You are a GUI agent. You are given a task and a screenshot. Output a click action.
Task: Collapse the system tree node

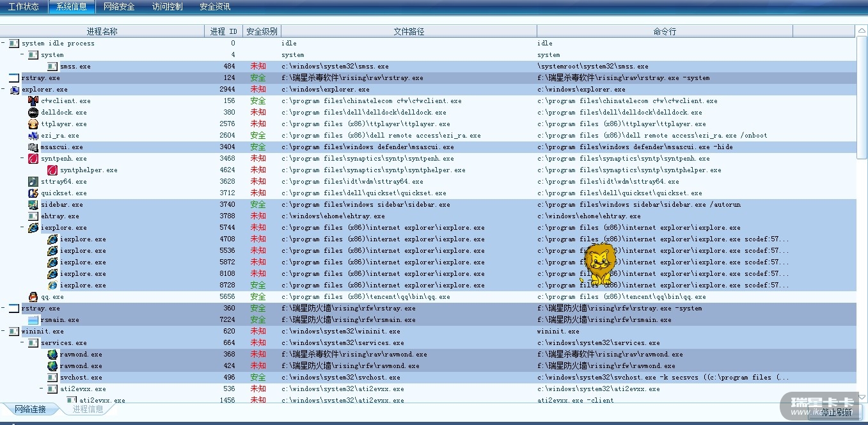(22, 55)
